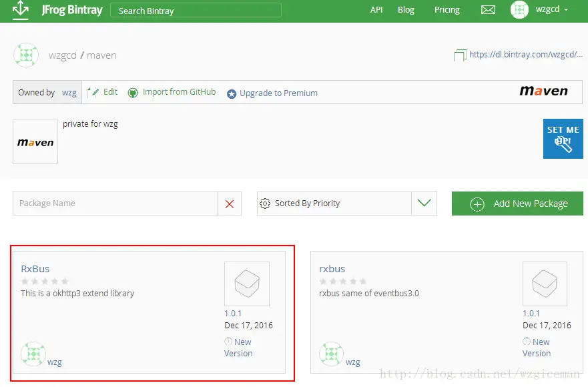The width and height of the screenshot is (588, 387).
Task: Click 'private for wzg' description text
Action: click(90, 124)
